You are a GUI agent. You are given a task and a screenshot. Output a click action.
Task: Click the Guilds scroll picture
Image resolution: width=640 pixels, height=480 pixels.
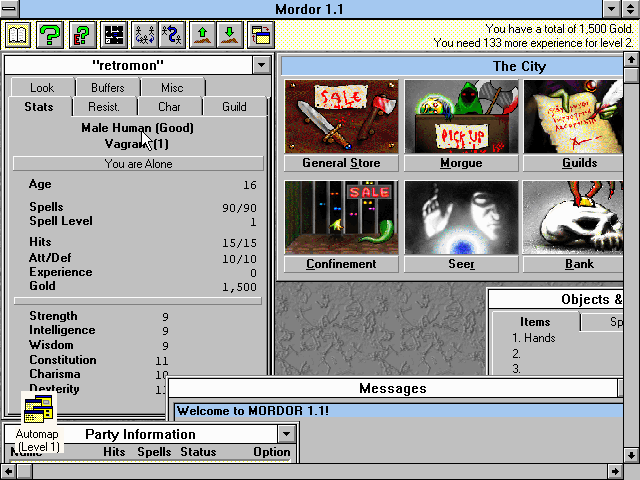573,117
